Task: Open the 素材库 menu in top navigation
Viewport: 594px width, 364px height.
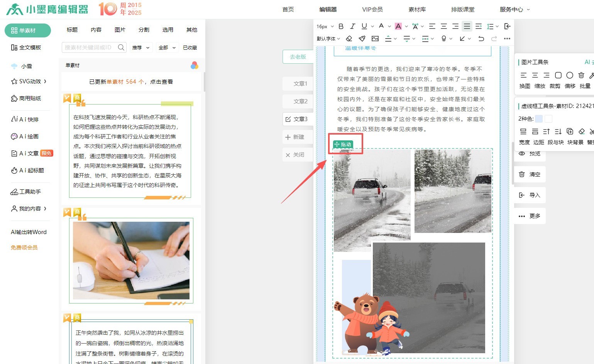Action: (417, 9)
